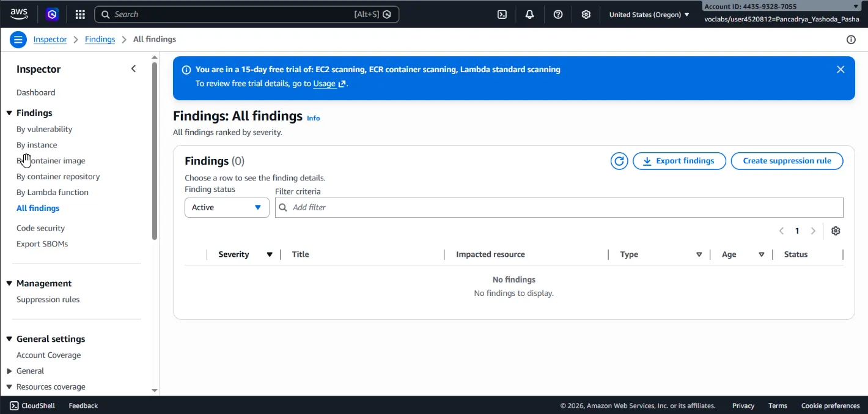The height and width of the screenshot is (414, 868).
Task: Open the settings gear in top bar
Action: click(x=586, y=14)
